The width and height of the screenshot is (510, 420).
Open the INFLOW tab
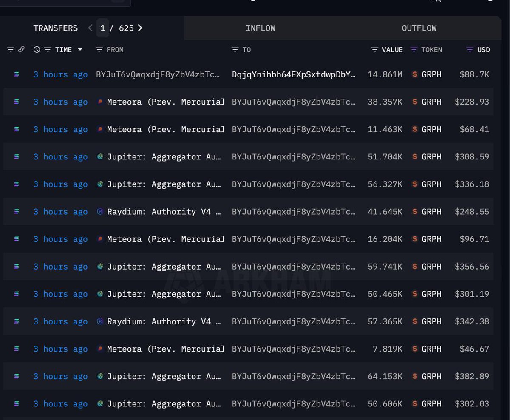tap(261, 28)
